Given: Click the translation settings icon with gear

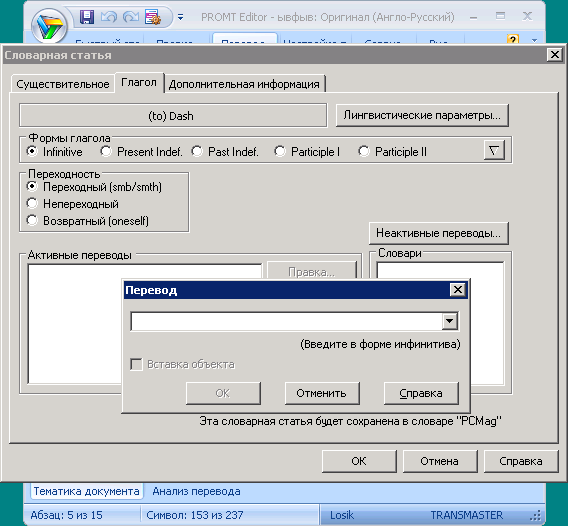Looking at the screenshot, I should (x=153, y=17).
